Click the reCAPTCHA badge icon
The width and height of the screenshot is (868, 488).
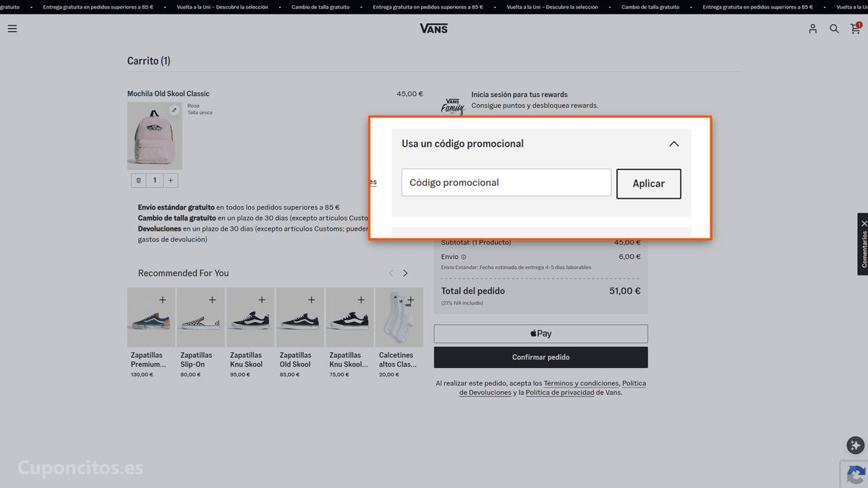[x=856, y=475]
